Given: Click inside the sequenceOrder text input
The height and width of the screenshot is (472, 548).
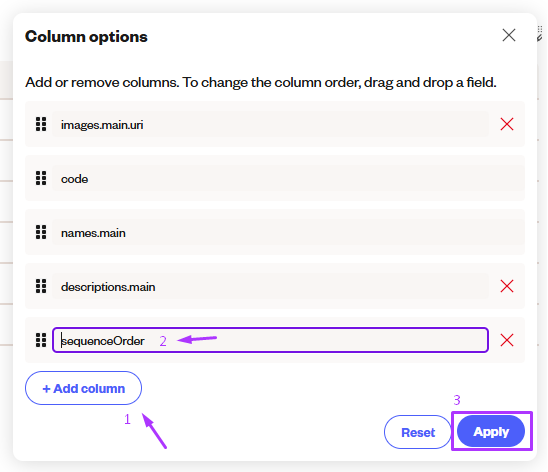Looking at the screenshot, I should pyautogui.click(x=271, y=340).
